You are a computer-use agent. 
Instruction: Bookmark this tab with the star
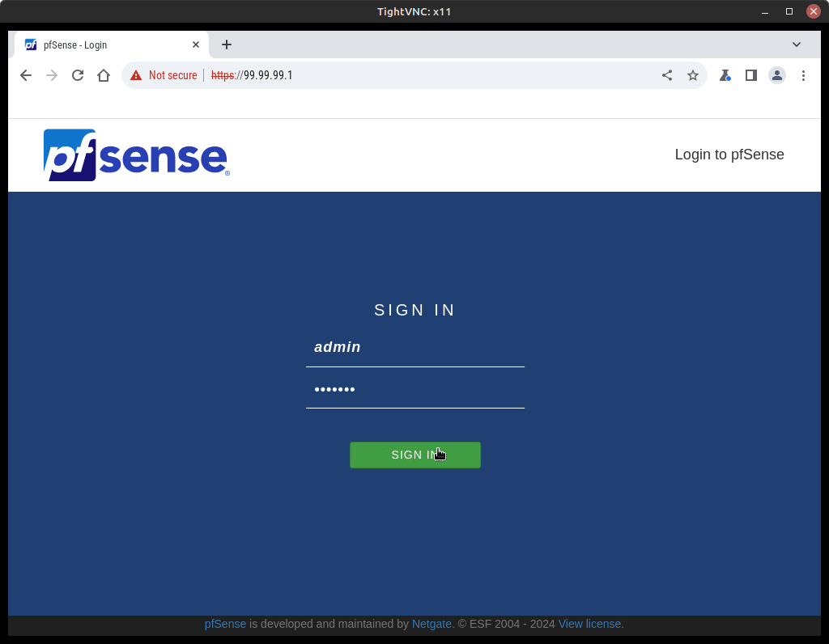pyautogui.click(x=693, y=75)
